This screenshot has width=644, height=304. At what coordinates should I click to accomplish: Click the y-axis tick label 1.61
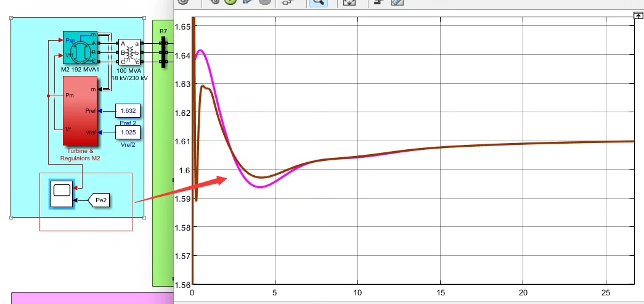click(x=182, y=141)
